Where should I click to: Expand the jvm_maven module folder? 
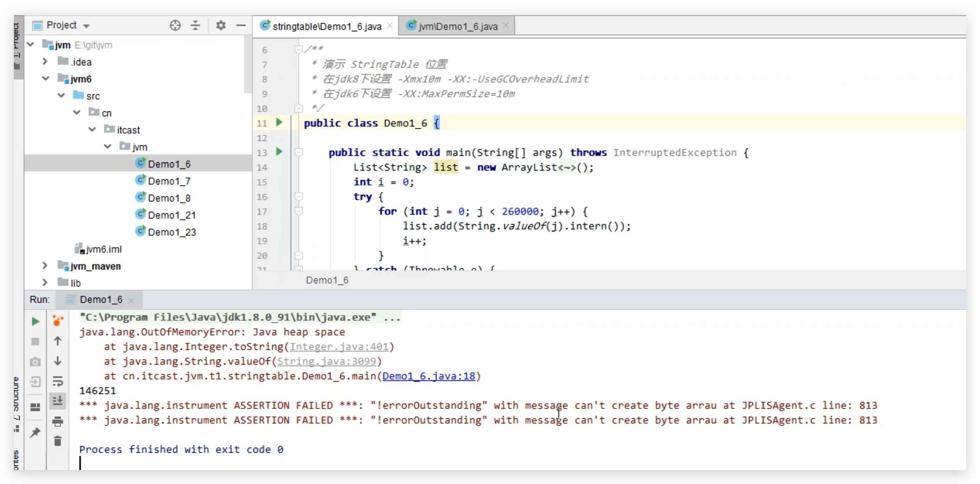[x=45, y=266]
